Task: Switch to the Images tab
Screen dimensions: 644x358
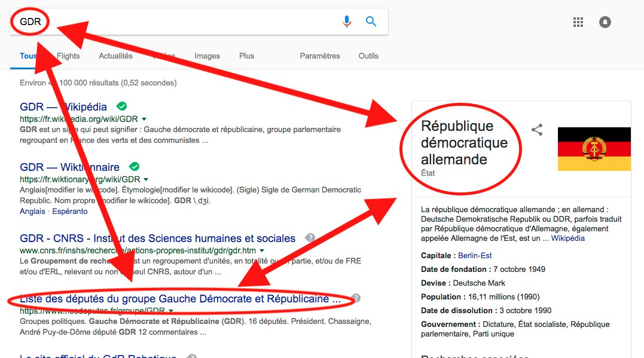Action: tap(207, 56)
